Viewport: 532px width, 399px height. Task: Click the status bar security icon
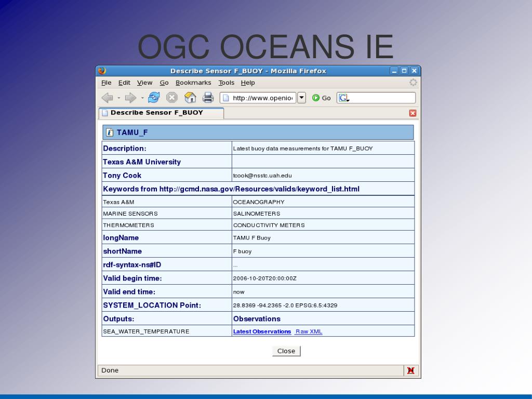(x=411, y=370)
